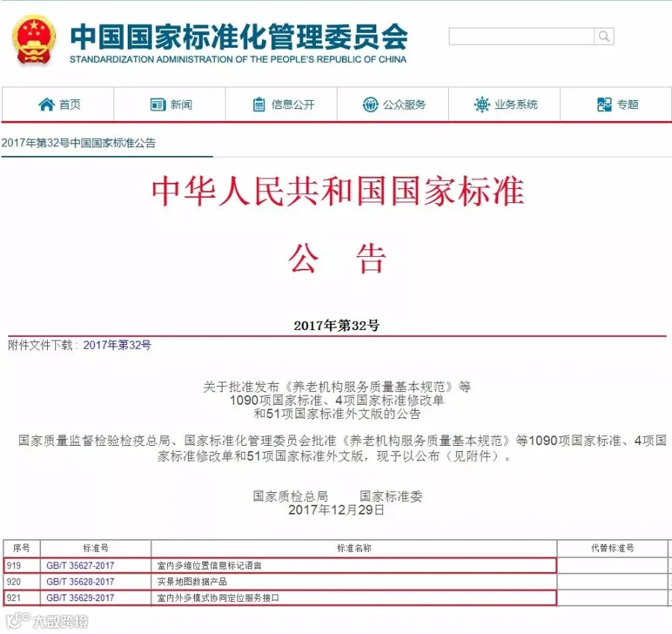
Task: Click the 标准名称 column header
Action: [x=354, y=548]
